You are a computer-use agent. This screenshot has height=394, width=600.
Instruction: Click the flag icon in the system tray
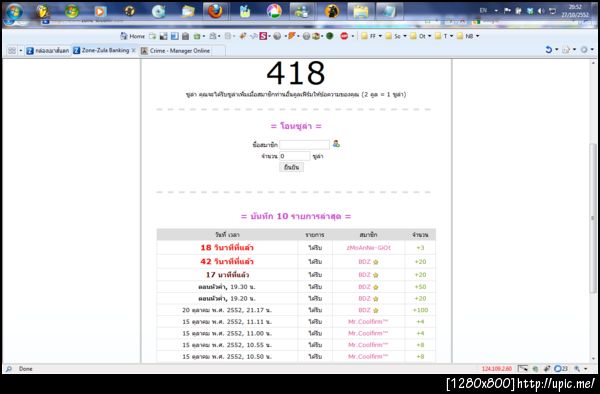(x=507, y=11)
